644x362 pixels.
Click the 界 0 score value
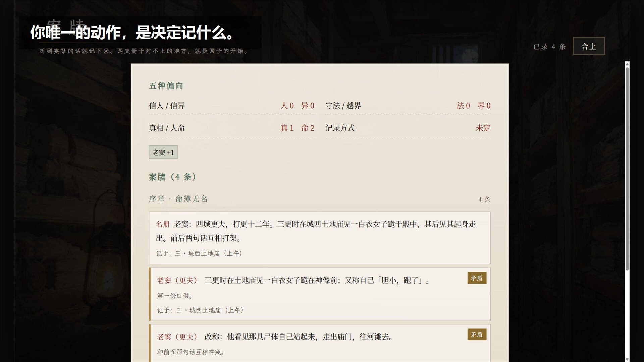pyautogui.click(x=484, y=106)
